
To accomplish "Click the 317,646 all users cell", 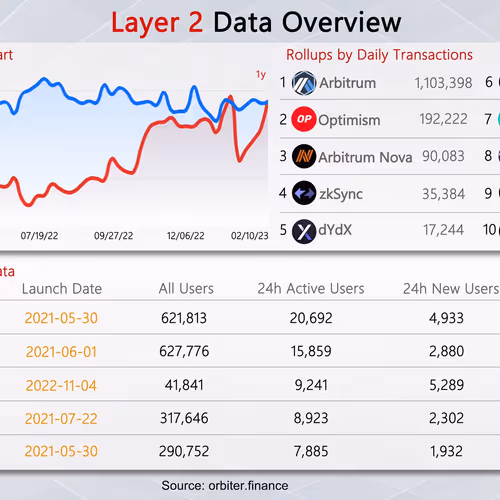I will pos(184,418).
